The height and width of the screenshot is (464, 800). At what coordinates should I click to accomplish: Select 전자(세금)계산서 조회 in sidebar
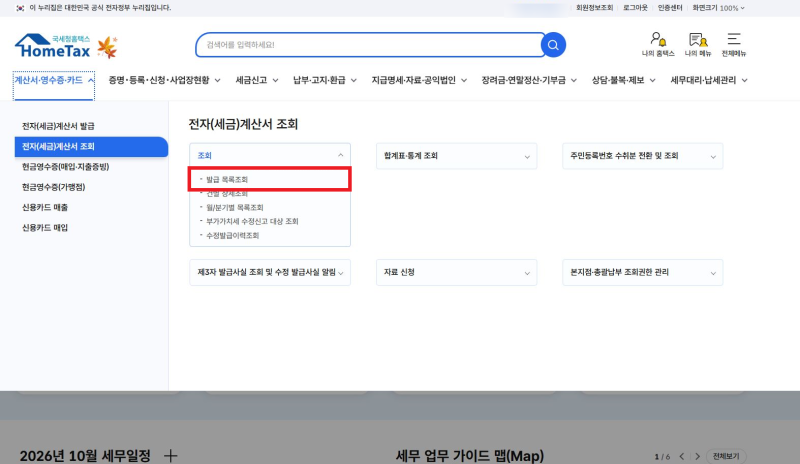coord(91,146)
